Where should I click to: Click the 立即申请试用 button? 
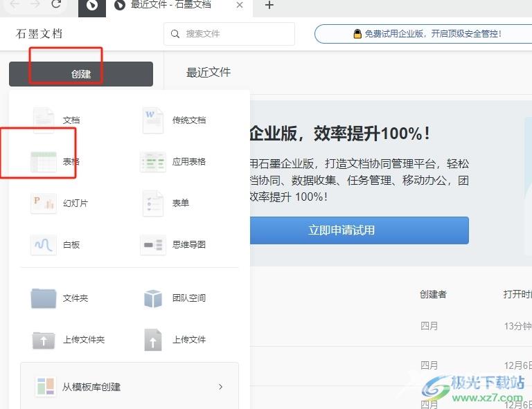tap(360, 230)
